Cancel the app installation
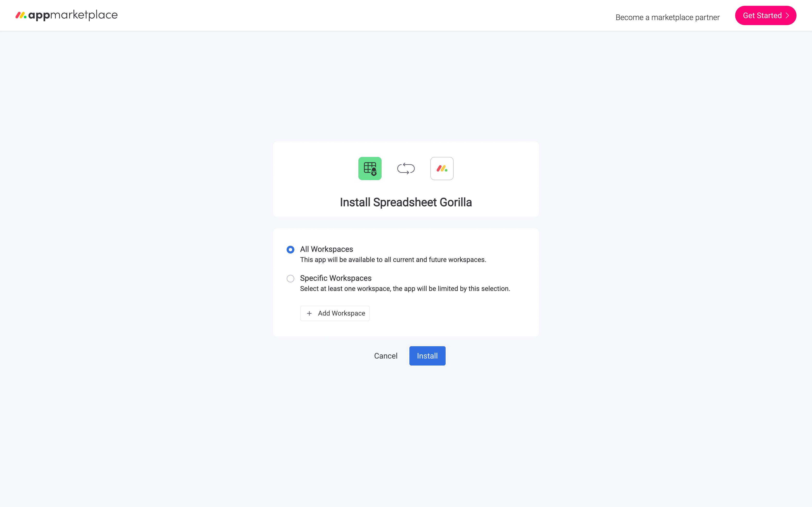812x507 pixels. pyautogui.click(x=385, y=356)
